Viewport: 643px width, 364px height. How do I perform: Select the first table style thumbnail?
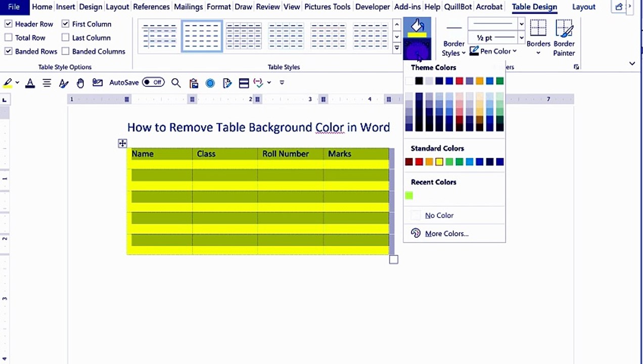[x=159, y=36]
